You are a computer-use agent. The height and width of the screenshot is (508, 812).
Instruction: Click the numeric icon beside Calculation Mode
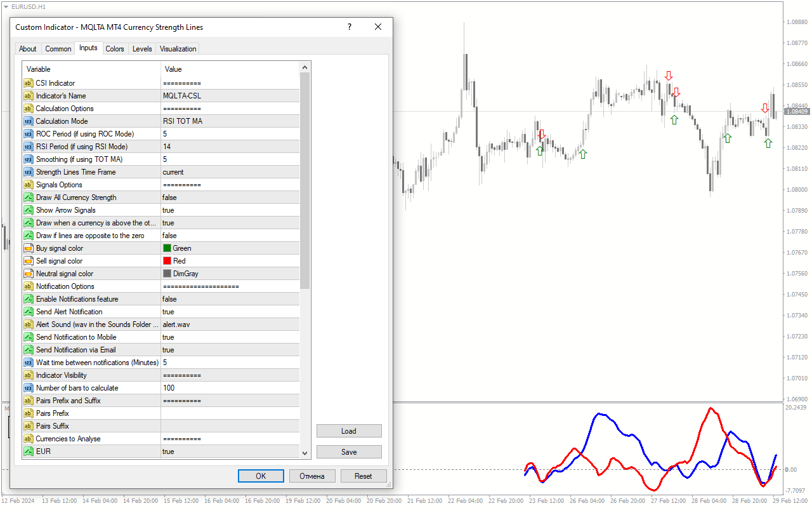[x=28, y=121]
